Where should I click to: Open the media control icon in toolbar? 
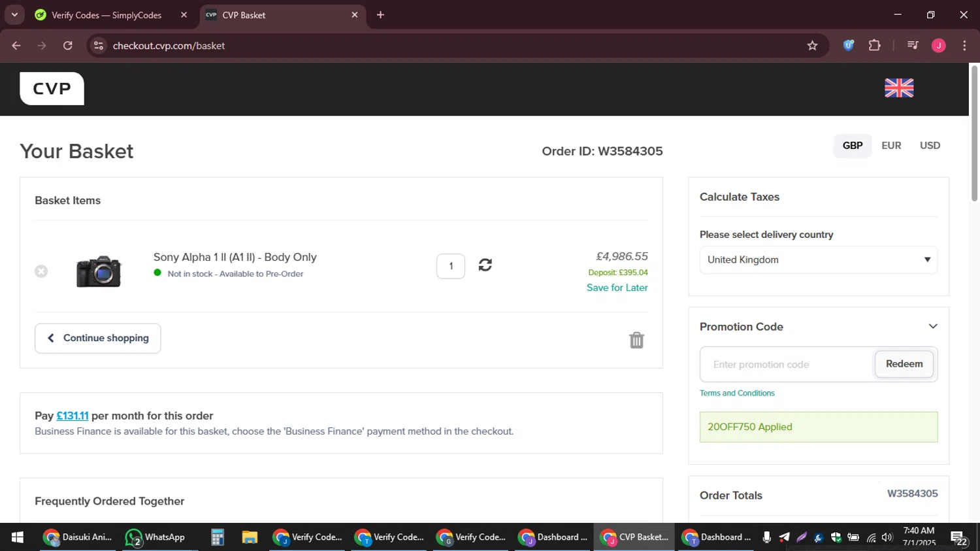point(913,46)
